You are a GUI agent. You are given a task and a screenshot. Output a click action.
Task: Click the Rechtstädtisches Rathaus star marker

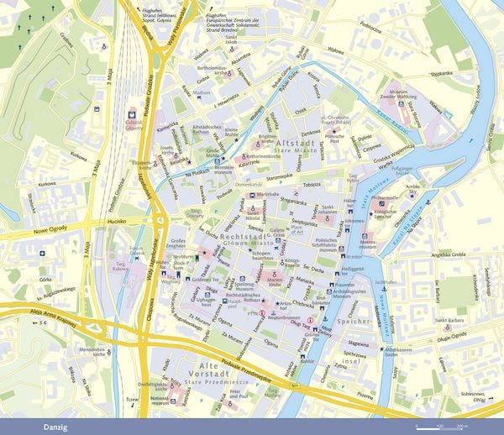pyautogui.click(x=264, y=301)
